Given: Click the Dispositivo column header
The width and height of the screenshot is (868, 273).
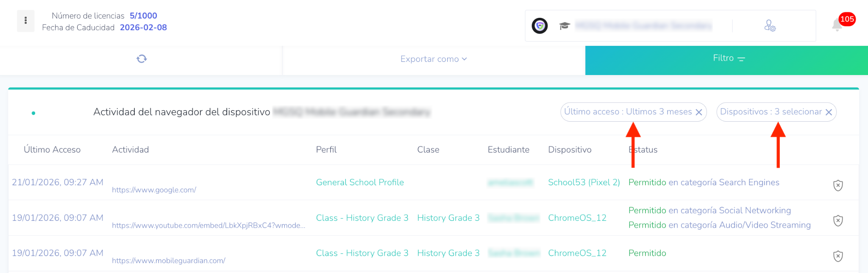Looking at the screenshot, I should click(x=570, y=150).
